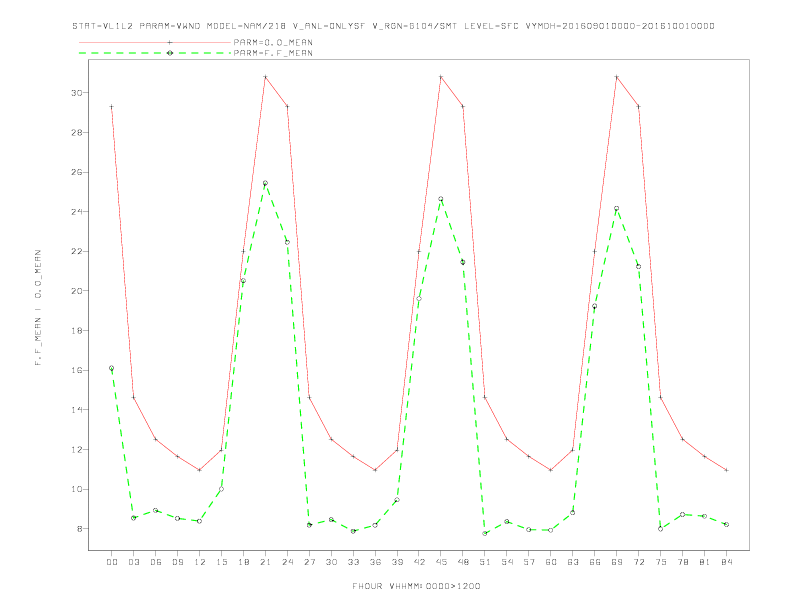
Task: Click the green dashed legend line sample
Action: pos(155,53)
